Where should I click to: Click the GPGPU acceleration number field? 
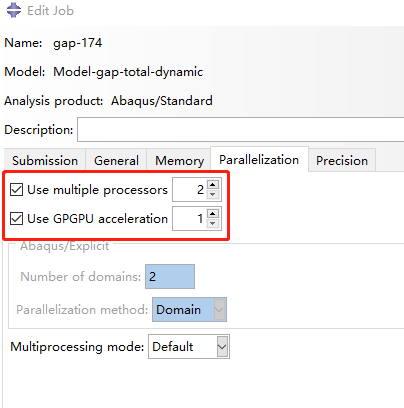click(x=190, y=219)
